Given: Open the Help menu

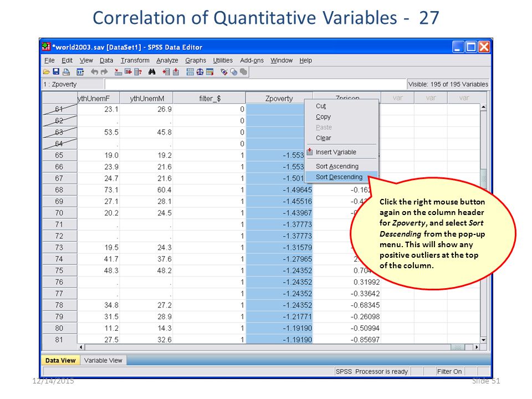Looking at the screenshot, I should pos(305,60).
